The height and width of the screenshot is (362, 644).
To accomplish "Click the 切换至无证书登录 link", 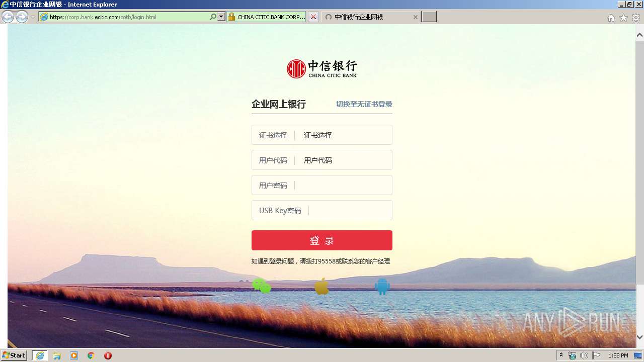I will pos(364,104).
